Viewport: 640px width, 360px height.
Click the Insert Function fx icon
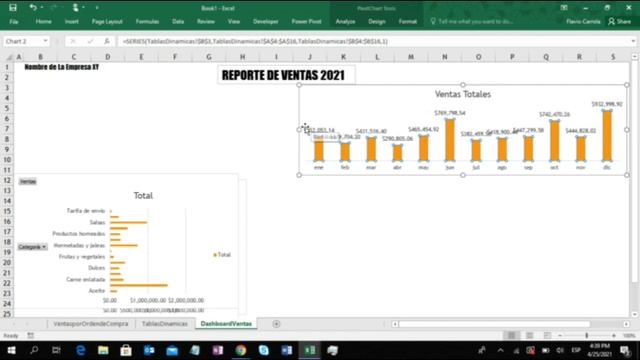pos(107,41)
